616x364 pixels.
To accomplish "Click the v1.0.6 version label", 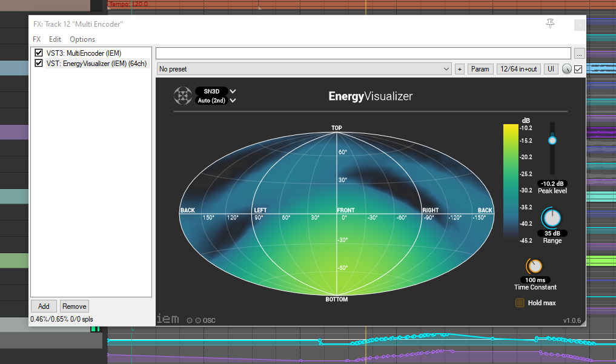I will click(572, 320).
